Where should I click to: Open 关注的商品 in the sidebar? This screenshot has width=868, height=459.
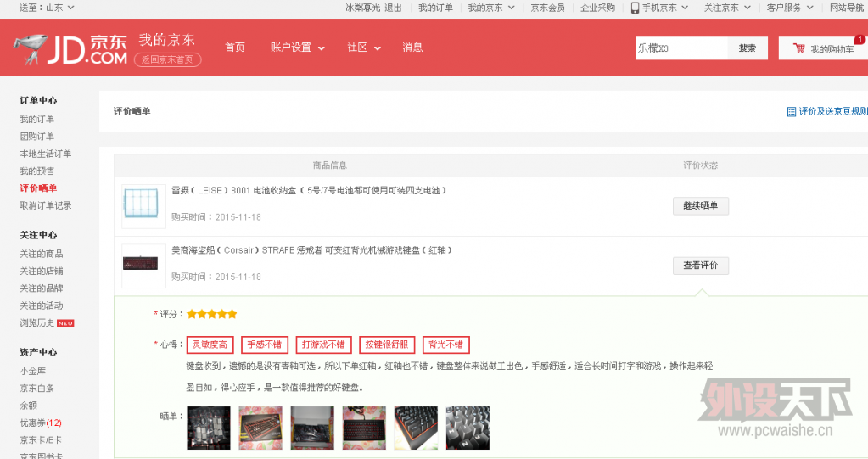coord(42,255)
